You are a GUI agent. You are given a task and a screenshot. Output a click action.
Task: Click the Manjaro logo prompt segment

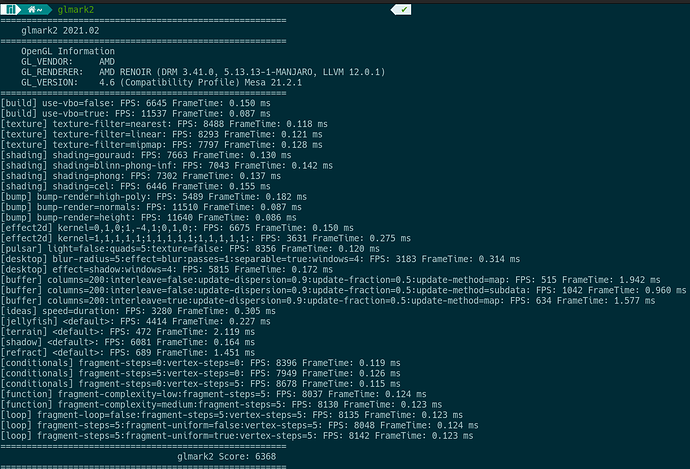click(11, 9)
